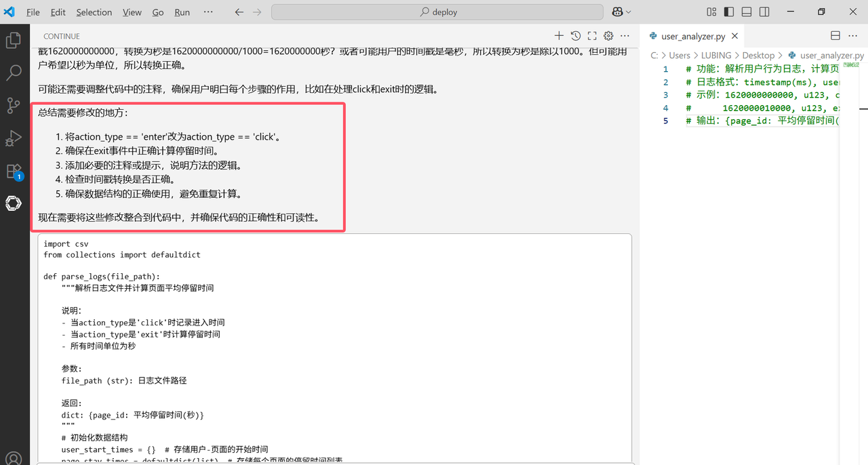The height and width of the screenshot is (465, 868).
Task: Open the Edit menu
Action: [58, 12]
